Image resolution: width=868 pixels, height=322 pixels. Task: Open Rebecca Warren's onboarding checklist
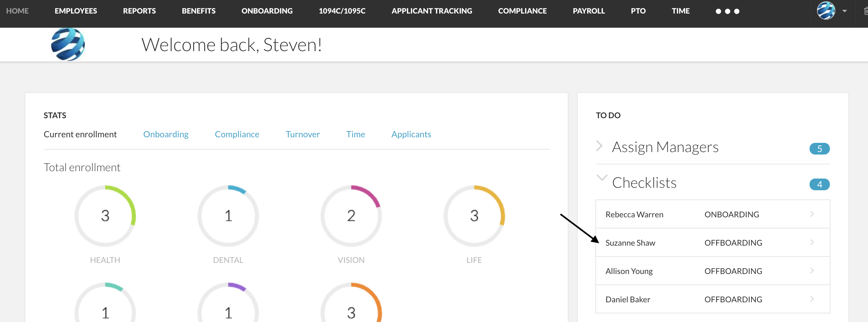pos(712,214)
